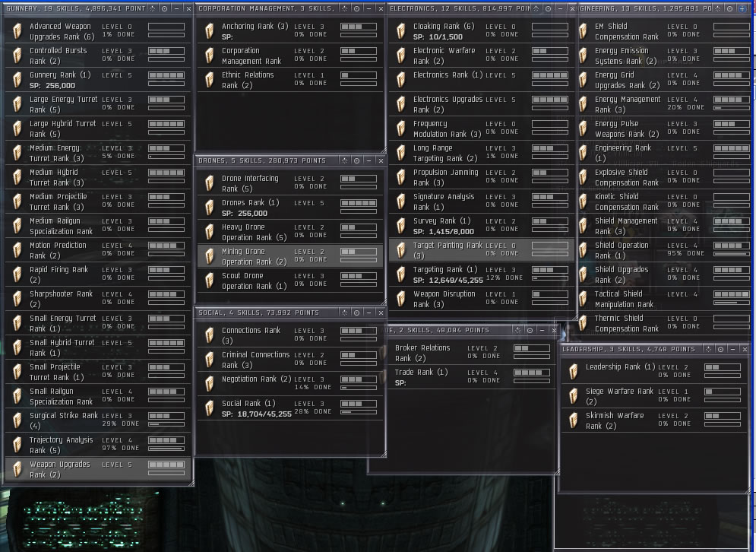Select the Trade Rank (1) skill row

470,377
